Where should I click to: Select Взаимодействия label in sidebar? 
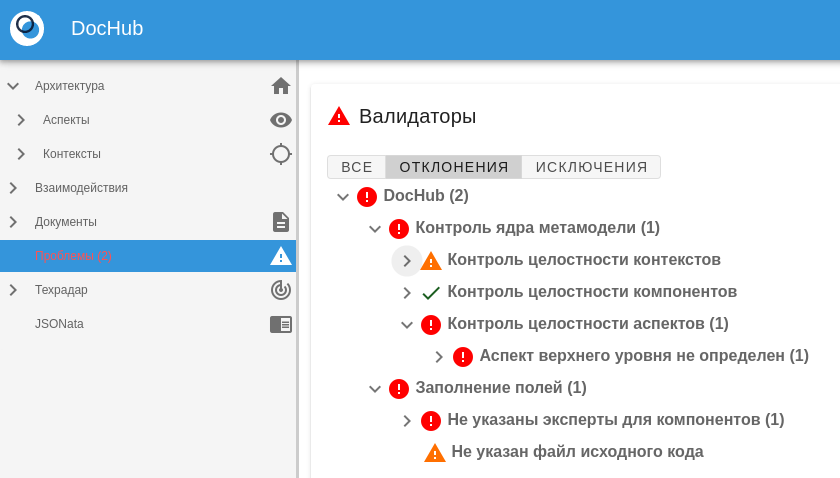(x=81, y=188)
